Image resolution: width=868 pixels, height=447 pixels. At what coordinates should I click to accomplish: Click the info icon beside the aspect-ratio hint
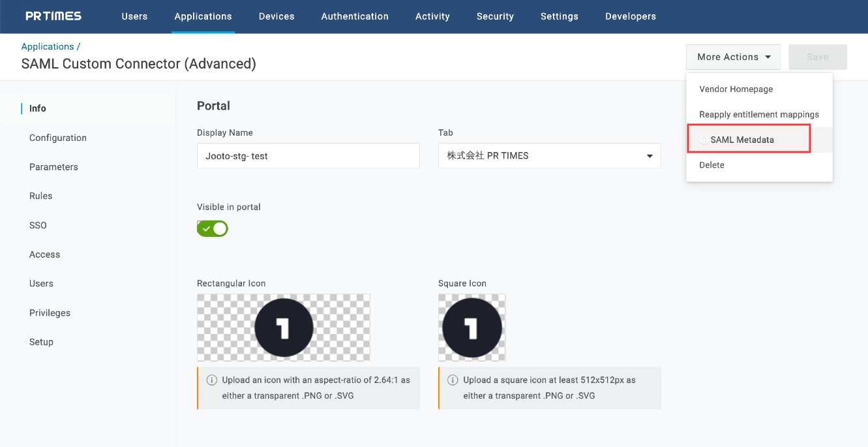tap(211, 380)
